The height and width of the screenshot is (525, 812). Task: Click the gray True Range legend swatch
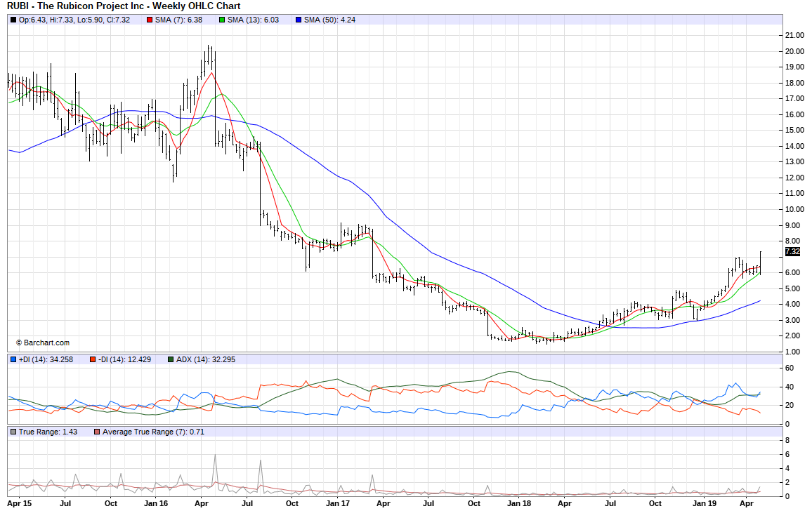click(13, 432)
